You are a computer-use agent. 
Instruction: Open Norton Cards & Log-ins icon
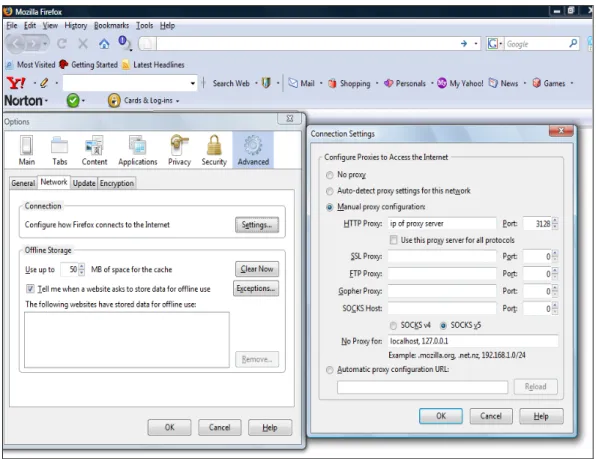114,101
